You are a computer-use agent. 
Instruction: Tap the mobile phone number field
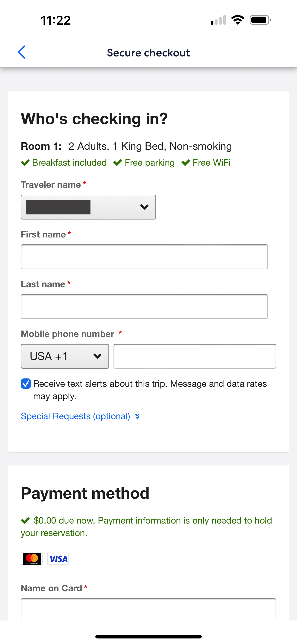pos(195,356)
